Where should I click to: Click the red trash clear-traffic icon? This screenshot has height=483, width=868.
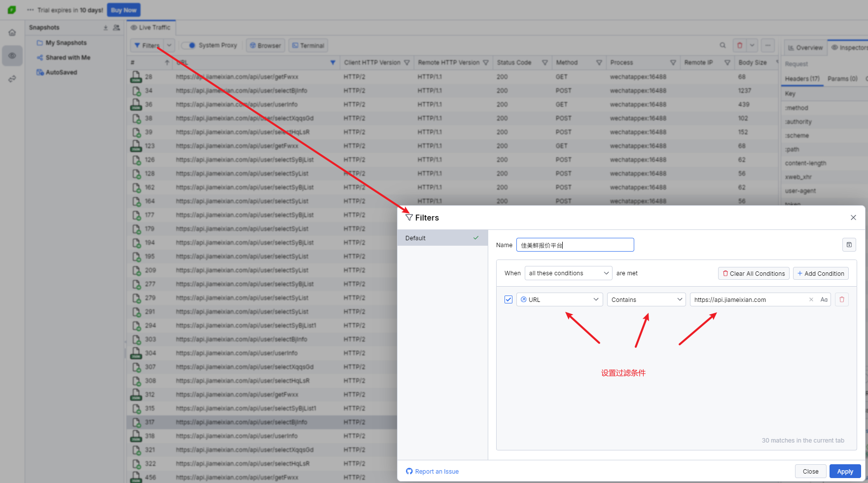739,45
